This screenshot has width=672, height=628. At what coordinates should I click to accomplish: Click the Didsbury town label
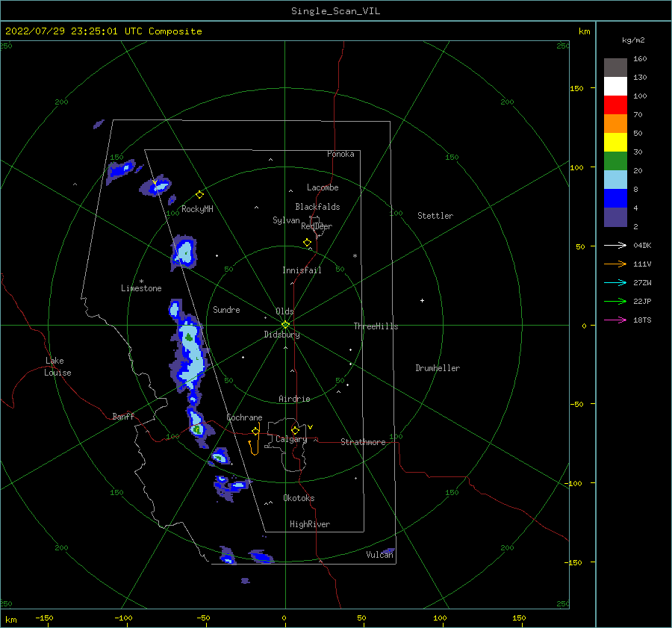[281, 335]
